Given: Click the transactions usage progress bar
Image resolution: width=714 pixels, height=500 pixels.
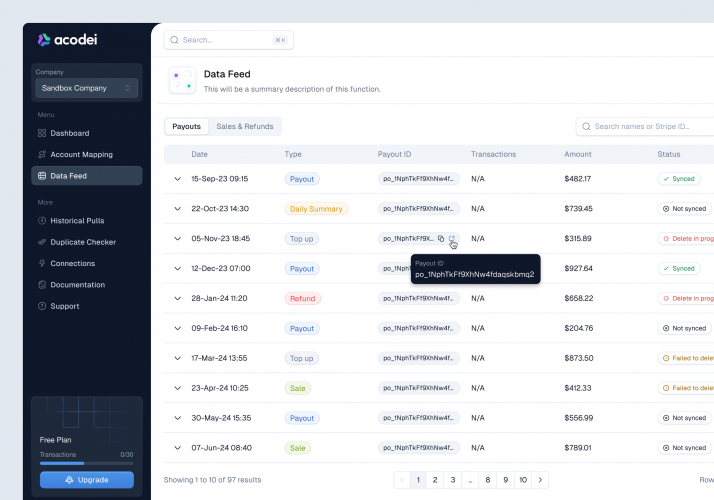Looking at the screenshot, I should [87, 463].
